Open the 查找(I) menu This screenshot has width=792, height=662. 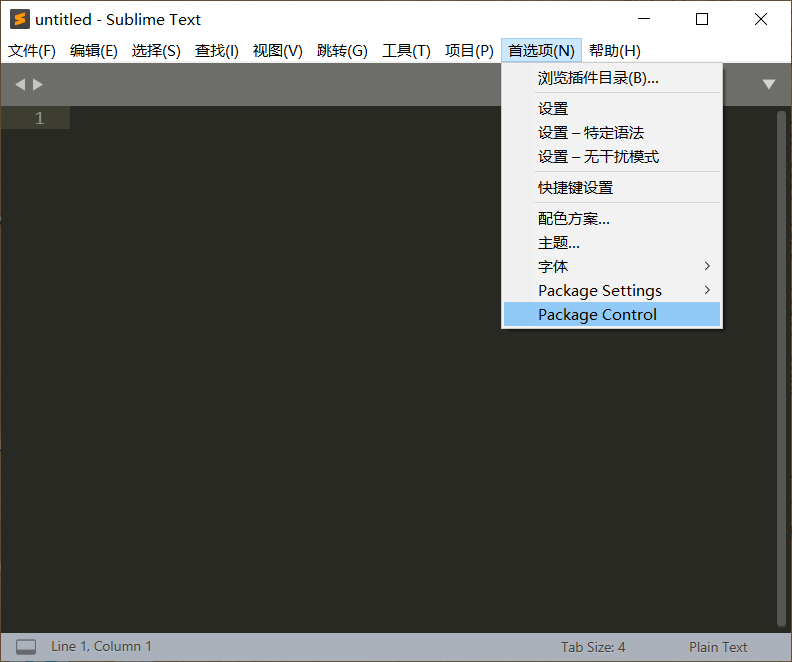[217, 51]
